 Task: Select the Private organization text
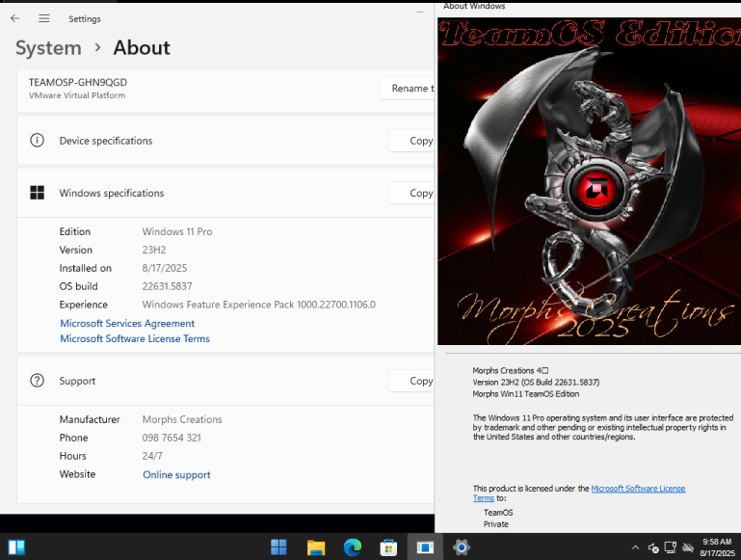(495, 524)
